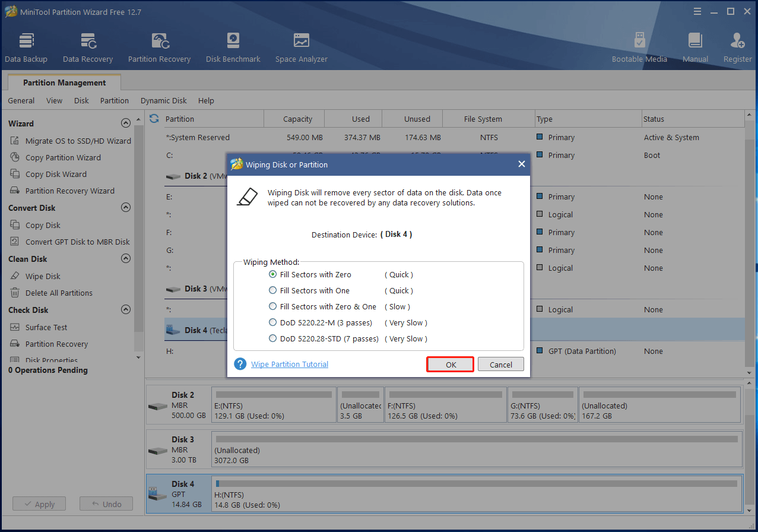
Task: Click the sidebar Partition Recovery icon under Check Disk
Action: click(15, 344)
